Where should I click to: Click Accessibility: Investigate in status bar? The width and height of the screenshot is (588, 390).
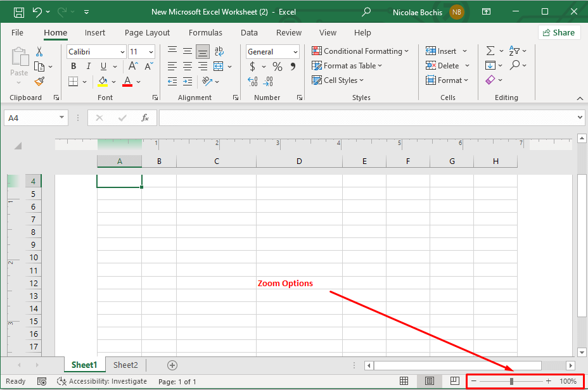pyautogui.click(x=102, y=382)
